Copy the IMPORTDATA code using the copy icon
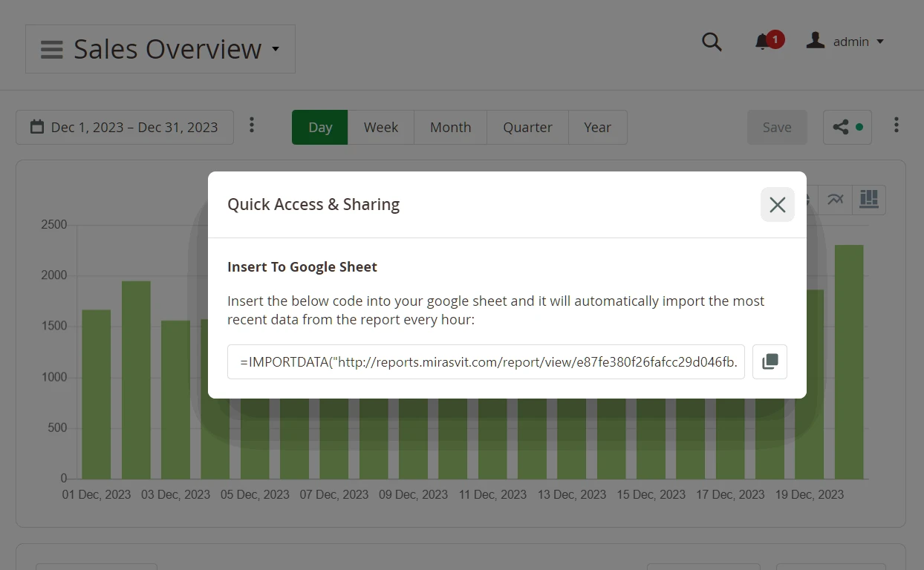This screenshot has height=570, width=924. pos(770,361)
